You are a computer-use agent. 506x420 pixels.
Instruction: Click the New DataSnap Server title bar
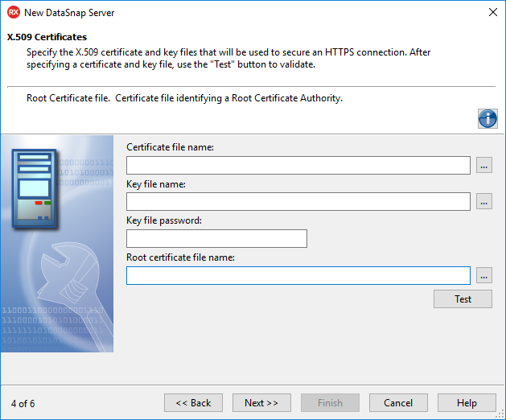tap(241, 13)
